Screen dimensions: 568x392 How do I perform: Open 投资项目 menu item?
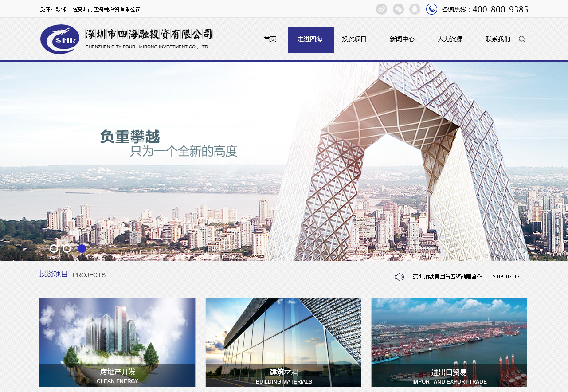[354, 39]
